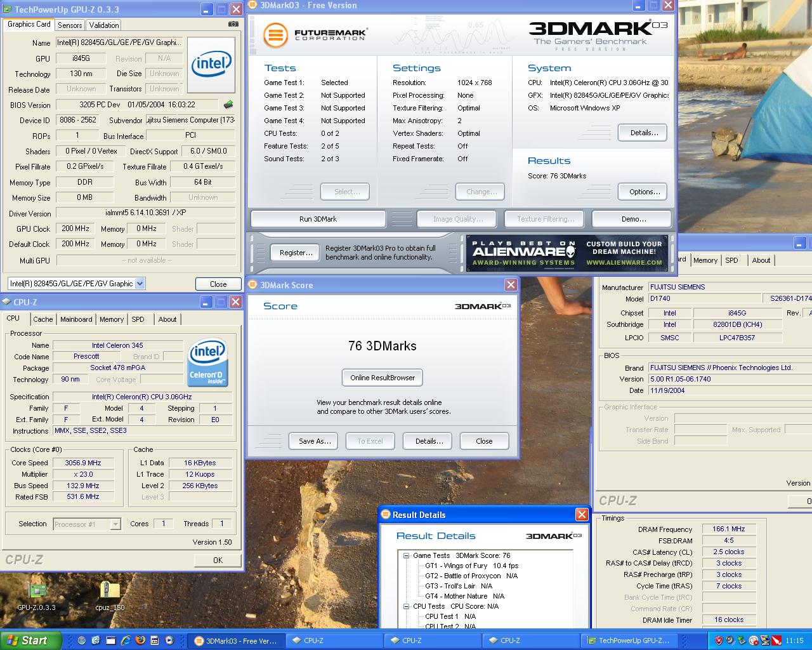
Task: Click the Core Speed value 3056.9 MHz
Action: point(83,463)
